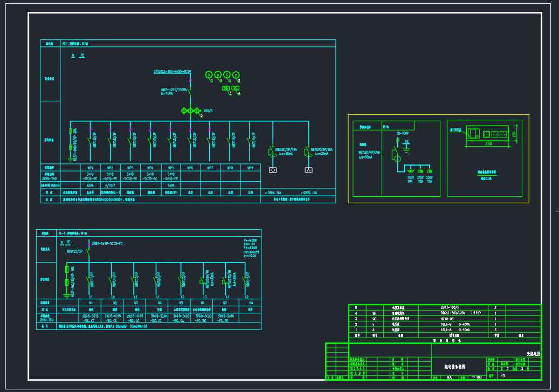This screenshot has height=392, width=559.
Task: Select the ground symbol in the AL-1 diagram
Action: [66, 295]
